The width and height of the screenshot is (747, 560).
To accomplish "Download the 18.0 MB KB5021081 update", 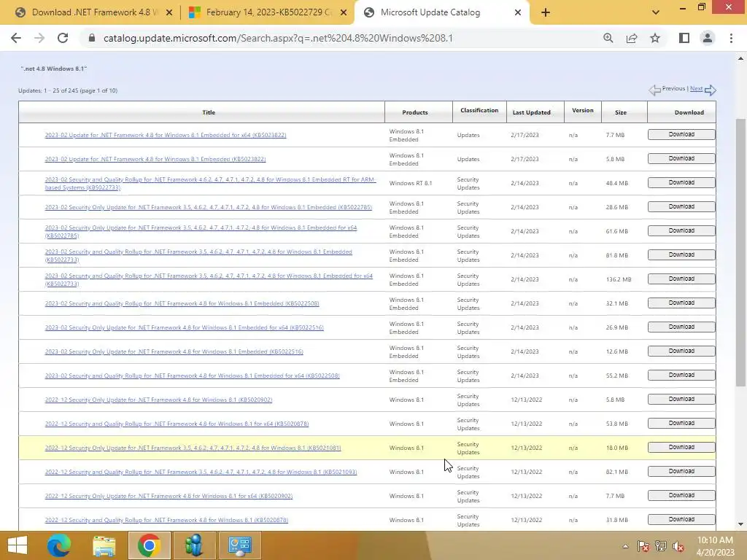I will 681,448.
